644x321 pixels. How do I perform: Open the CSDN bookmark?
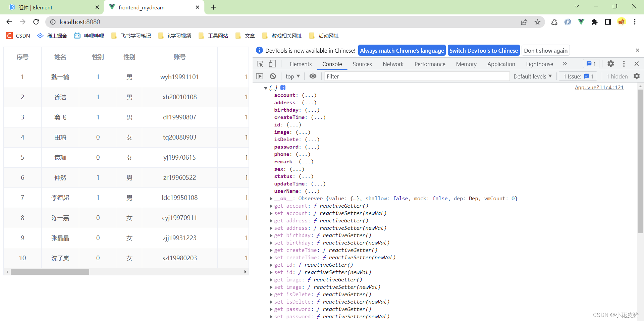tap(18, 36)
